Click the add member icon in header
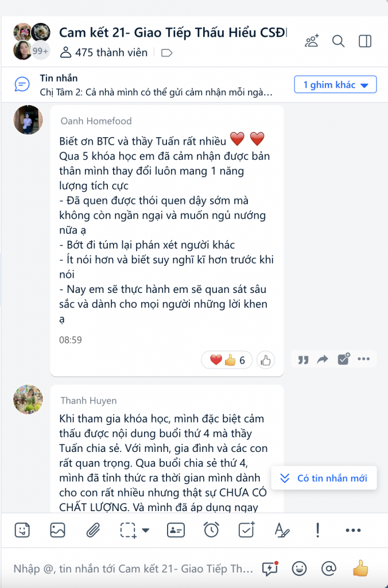The image size is (388, 588). pyautogui.click(x=312, y=41)
